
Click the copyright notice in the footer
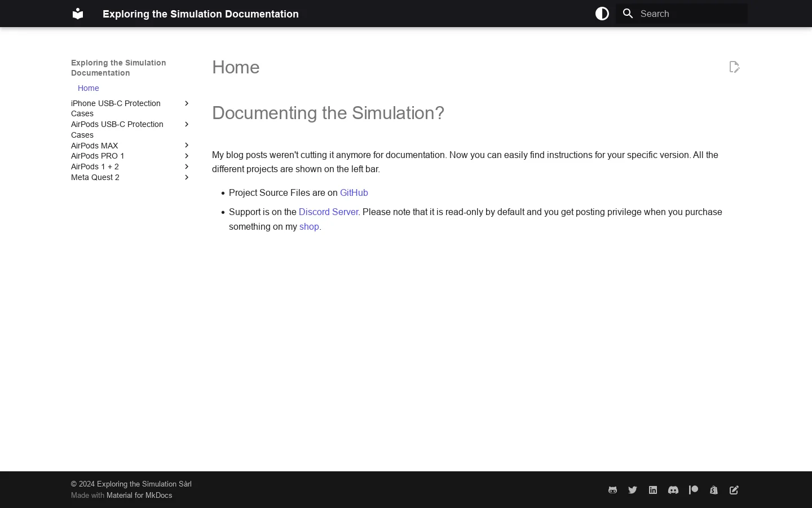coord(131,484)
